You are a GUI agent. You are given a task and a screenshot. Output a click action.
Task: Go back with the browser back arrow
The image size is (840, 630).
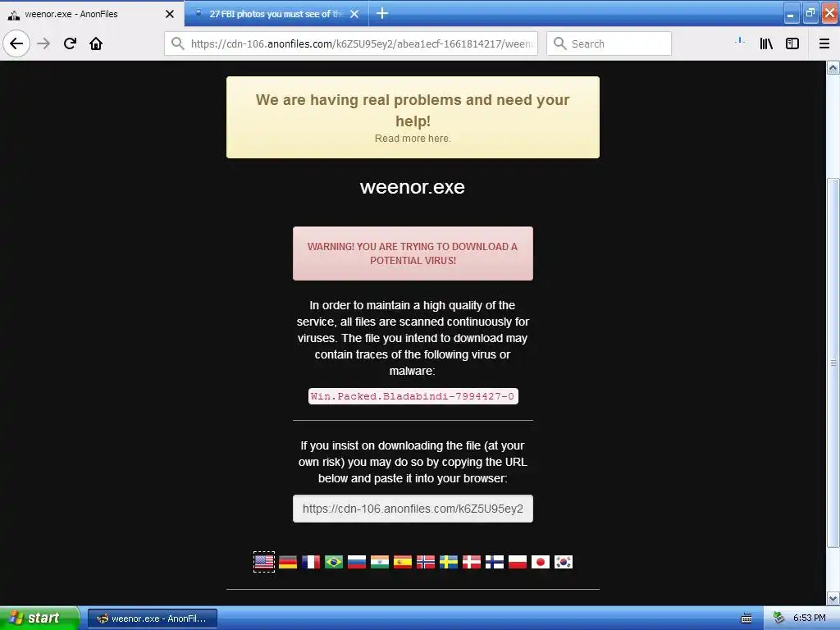(x=16, y=43)
